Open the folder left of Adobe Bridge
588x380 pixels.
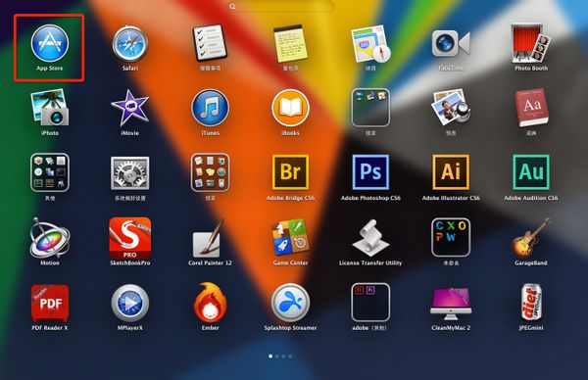(x=210, y=172)
